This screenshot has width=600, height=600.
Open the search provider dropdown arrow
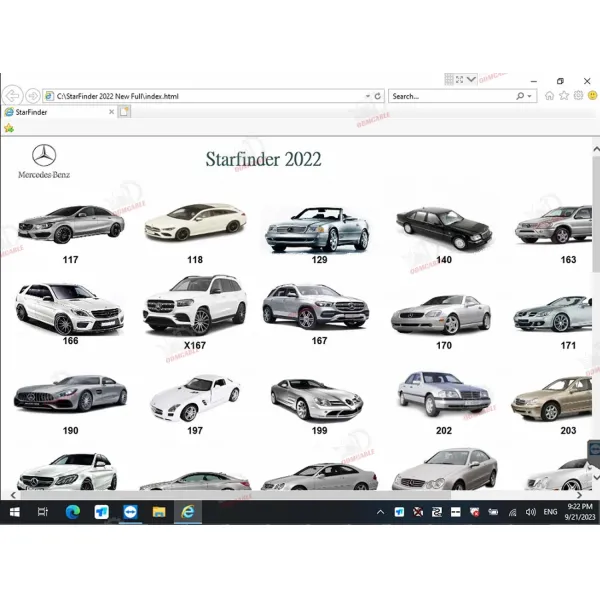530,96
